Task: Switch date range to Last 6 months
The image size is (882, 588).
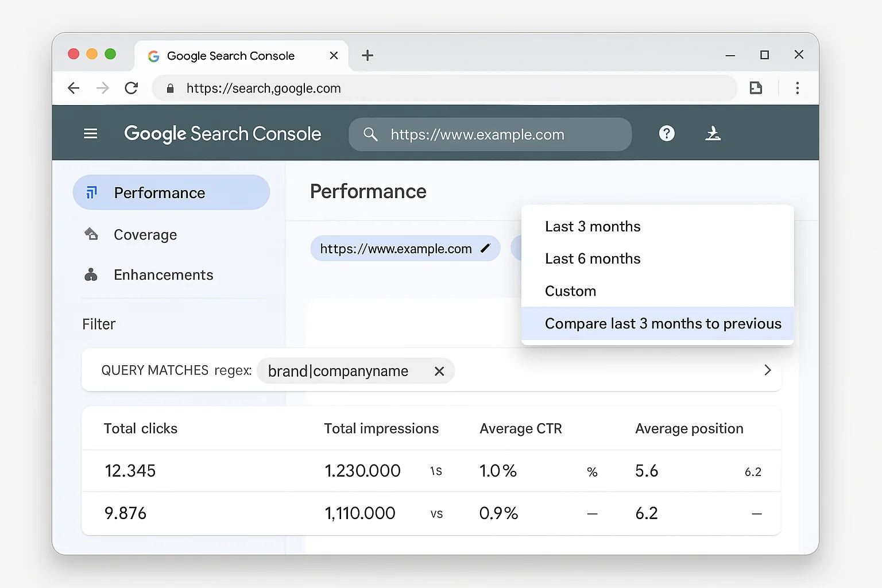Action: click(x=593, y=258)
